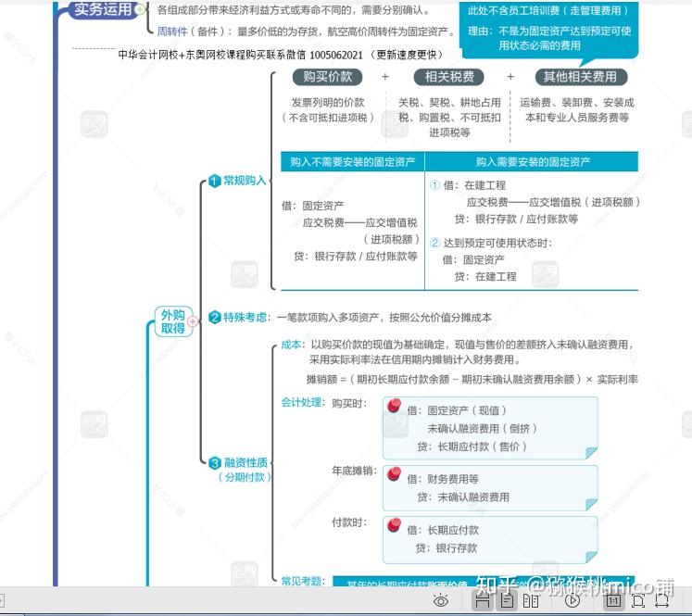This screenshot has height=616, width=692.
Task: Toggle eye protection mode eye icon
Action: pyautogui.click(x=440, y=600)
